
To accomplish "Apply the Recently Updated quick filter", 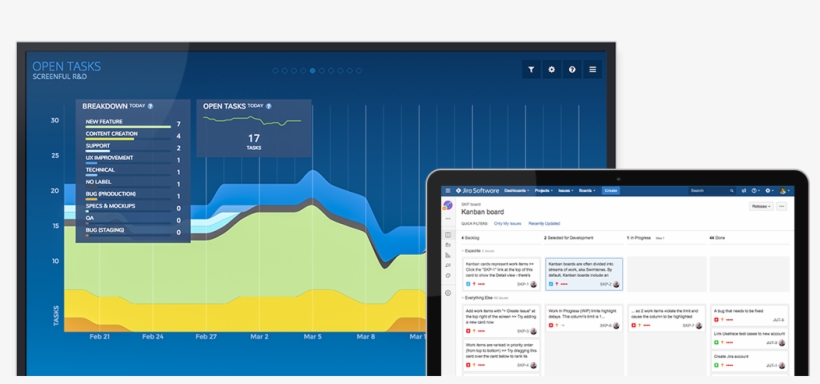I will click(x=544, y=223).
